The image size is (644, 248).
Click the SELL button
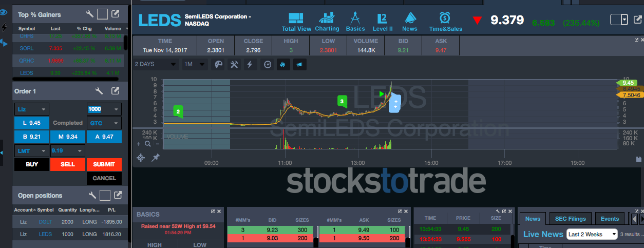pyautogui.click(x=68, y=164)
